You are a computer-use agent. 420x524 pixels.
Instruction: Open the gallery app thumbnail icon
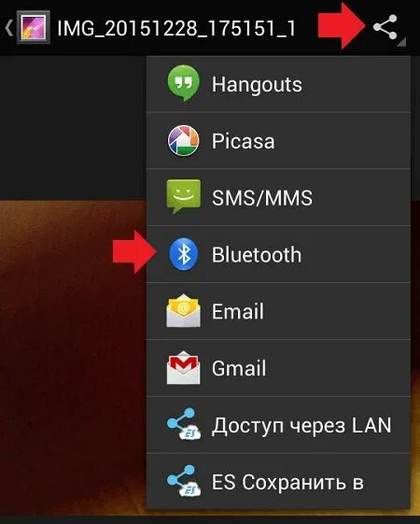point(34,27)
